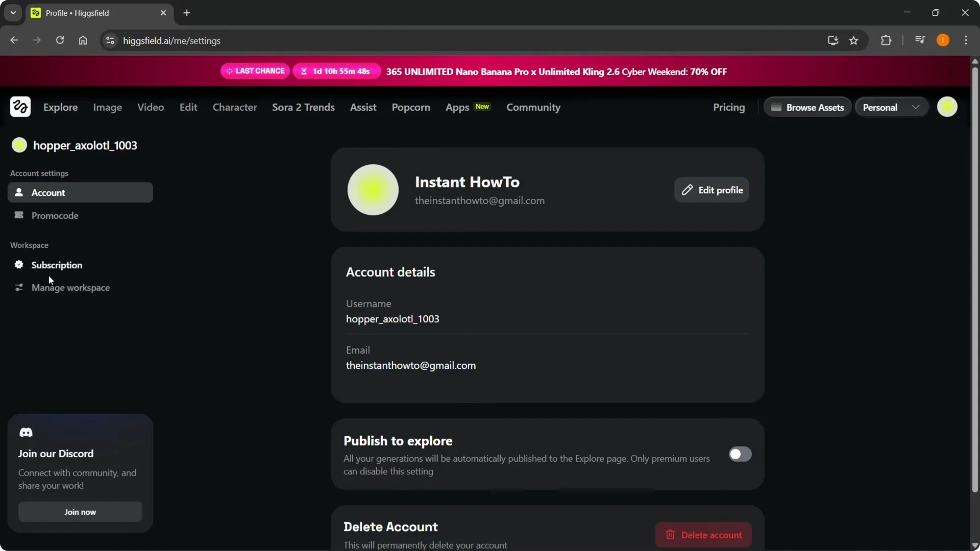Viewport: 980px width, 551px height.
Task: Bookmark the page using the star icon
Action: coord(854,41)
